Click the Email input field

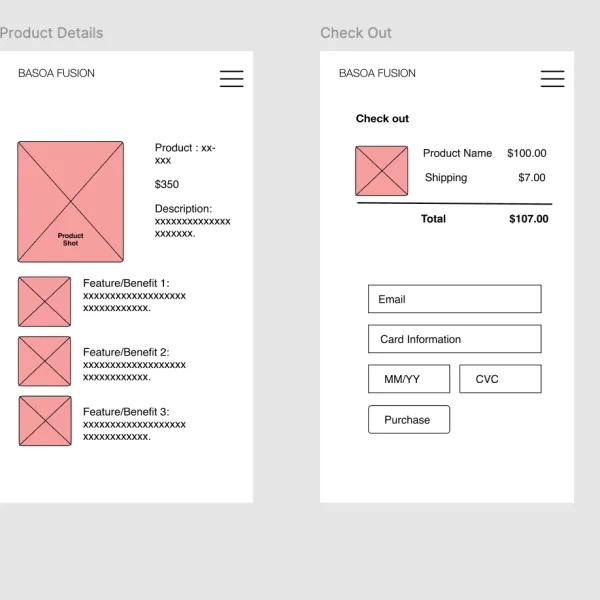point(455,299)
